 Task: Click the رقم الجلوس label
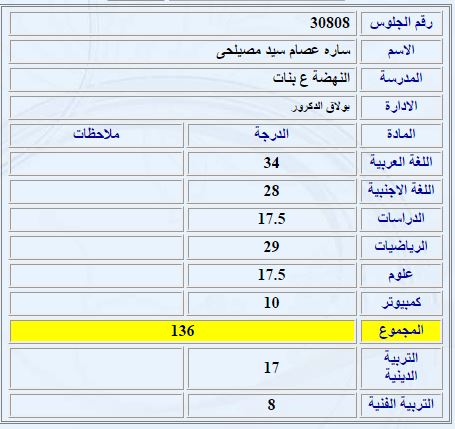click(401, 23)
